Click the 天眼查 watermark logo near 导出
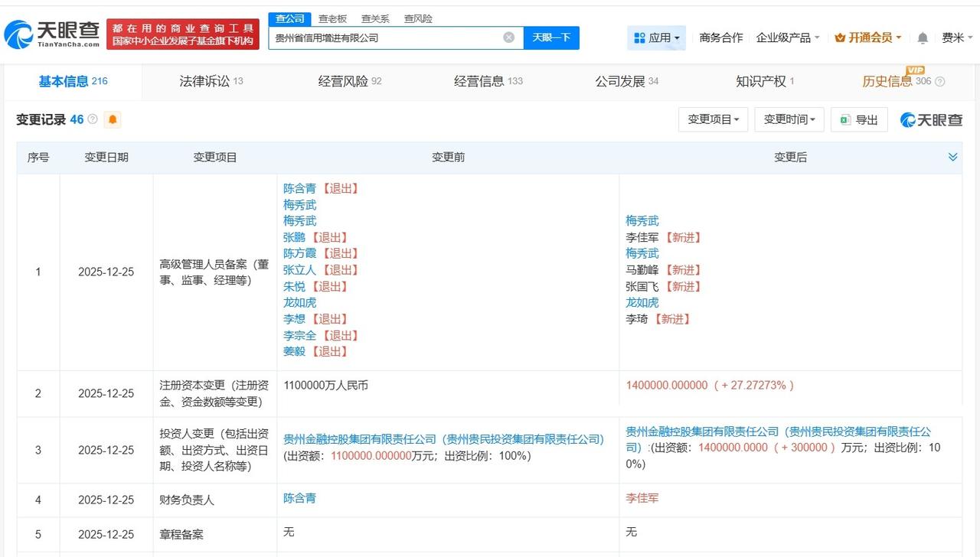 point(930,119)
